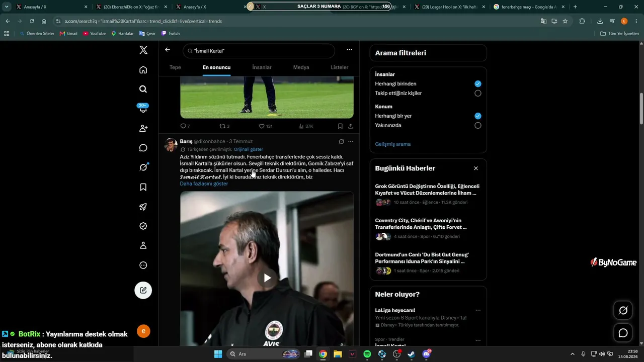Open the @dixonbahce profile handle
Viewport: 644px width, 362px height.
tap(209, 142)
